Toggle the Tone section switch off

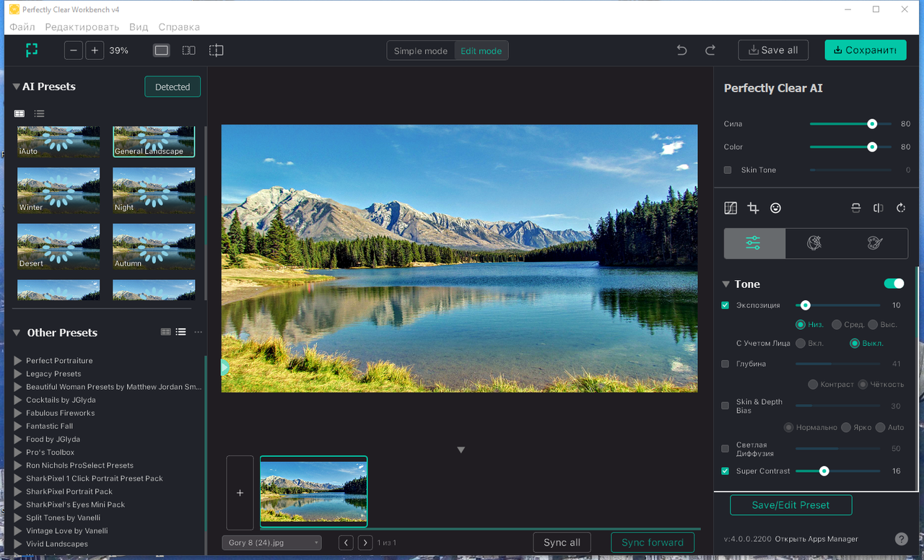coord(894,284)
